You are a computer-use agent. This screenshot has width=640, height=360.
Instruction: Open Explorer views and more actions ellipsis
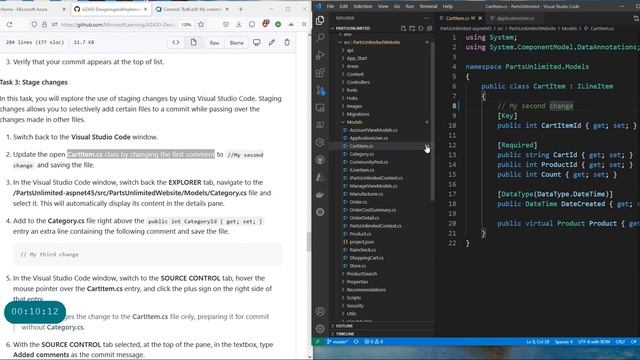click(x=427, y=18)
